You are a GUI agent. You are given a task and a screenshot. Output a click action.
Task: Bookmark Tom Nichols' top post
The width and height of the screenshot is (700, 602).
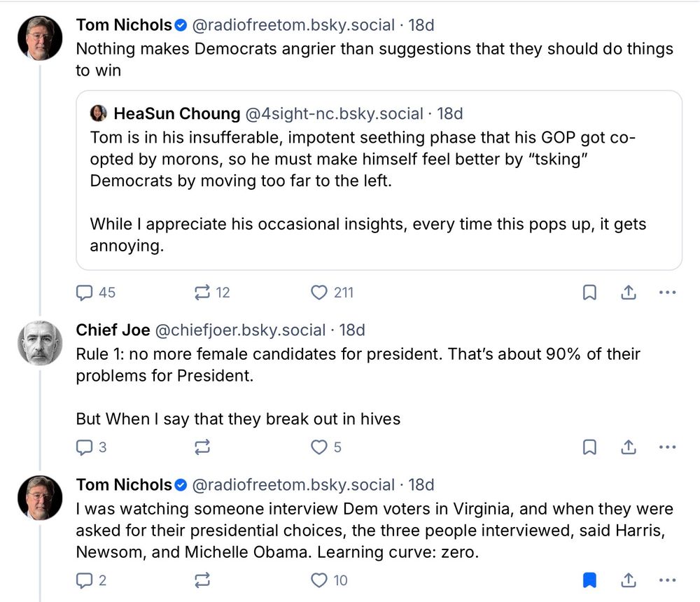(589, 293)
